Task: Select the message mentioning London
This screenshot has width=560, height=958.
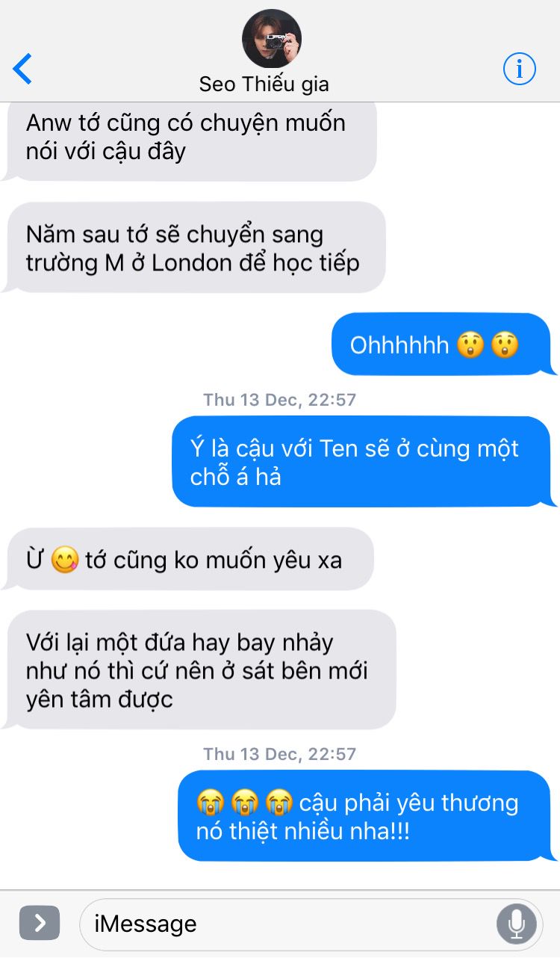Action: [194, 247]
